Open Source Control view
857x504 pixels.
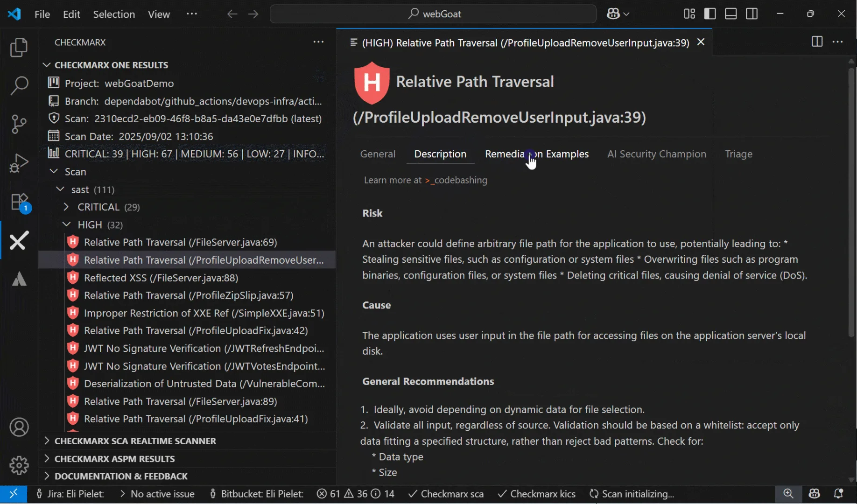tap(19, 124)
